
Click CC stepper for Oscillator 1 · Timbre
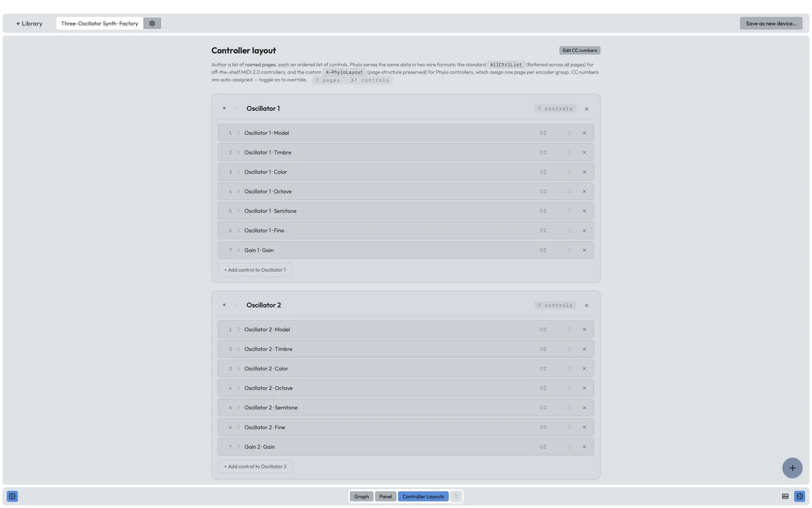pos(569,152)
